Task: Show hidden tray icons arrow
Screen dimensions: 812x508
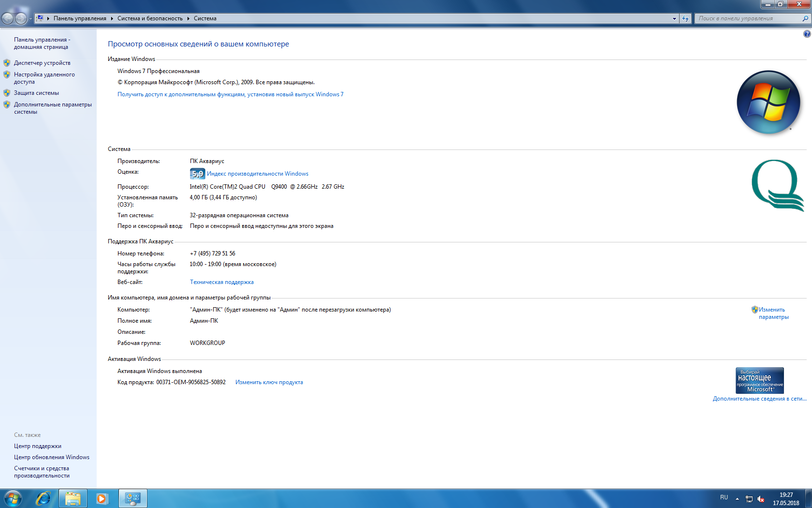Action: 737,498
